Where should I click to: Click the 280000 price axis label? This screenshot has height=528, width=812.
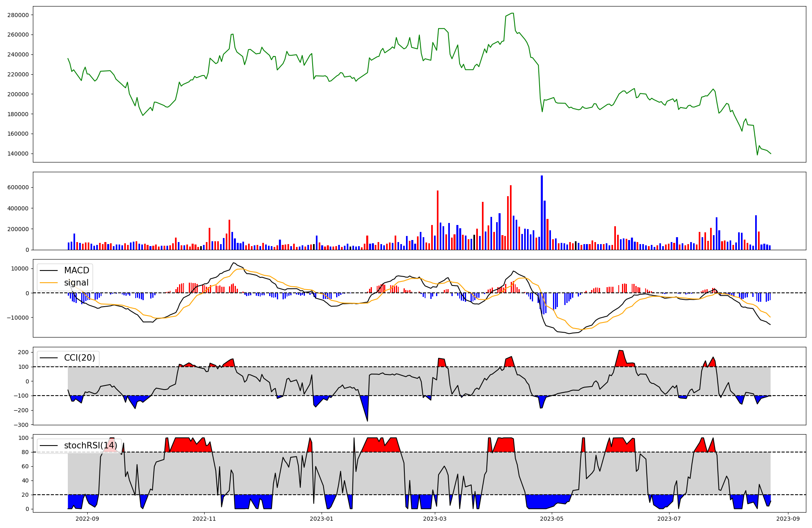18,15
